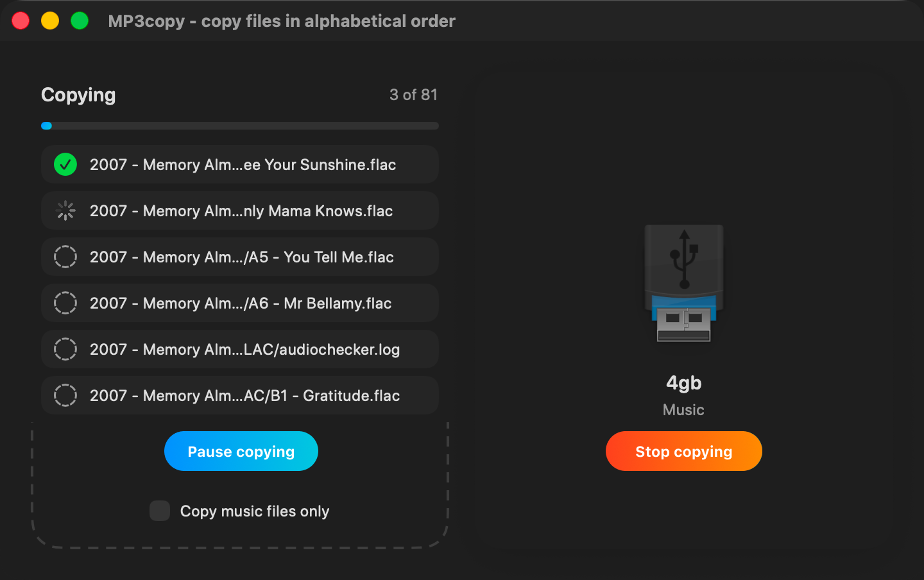Select the A6 - Mr Bellamy.flac row
Image resolution: width=924 pixels, height=580 pixels.
(x=240, y=303)
